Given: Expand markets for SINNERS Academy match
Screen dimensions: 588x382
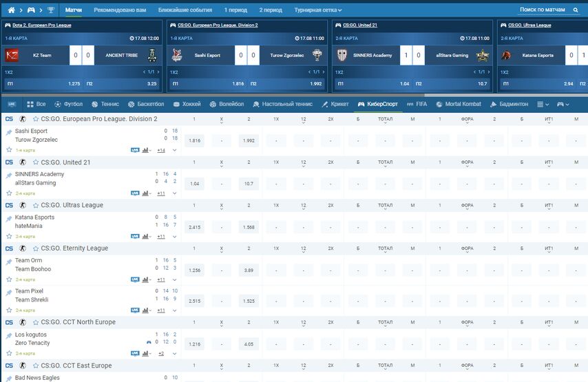Looking at the screenshot, I should tap(174, 193).
